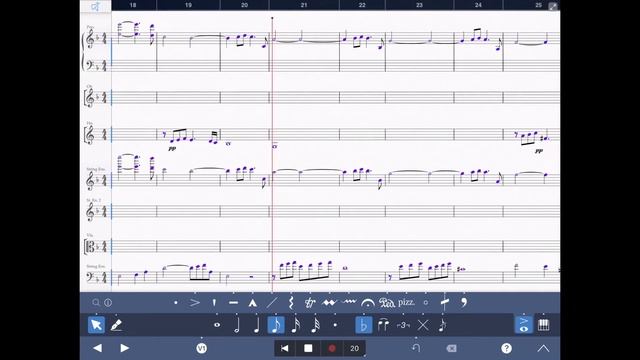Toggle the grace note button
640x360 pixels.
[442, 325]
